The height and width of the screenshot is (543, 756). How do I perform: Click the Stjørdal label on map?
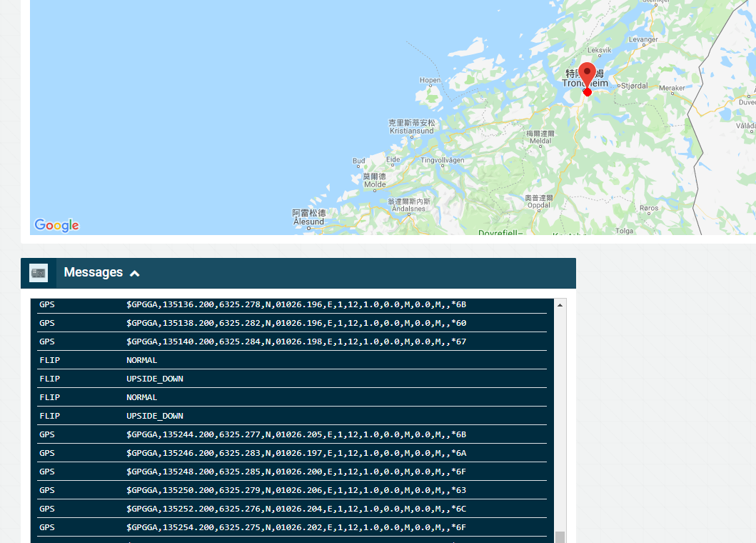[x=634, y=85]
